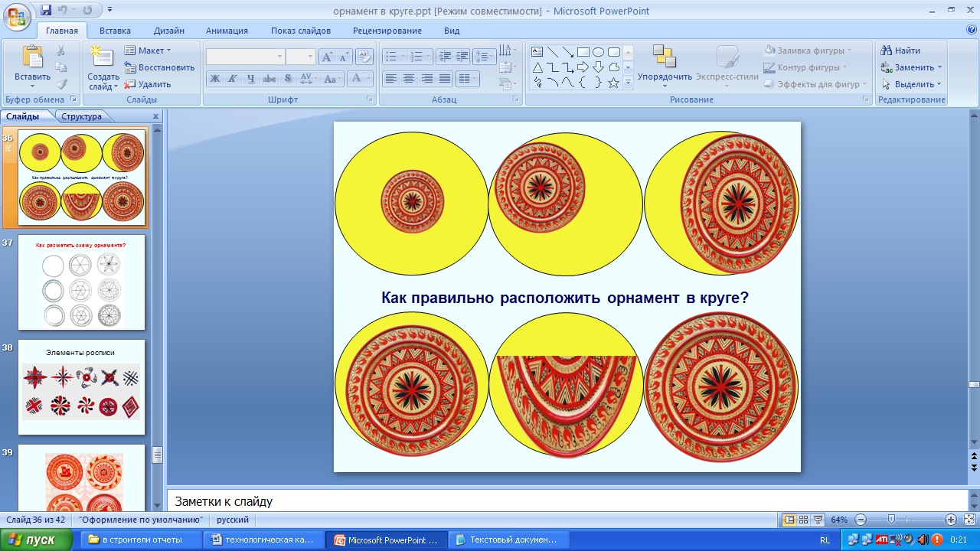The height and width of the screenshot is (551, 980).
Task: Activate the Format Painter brush
Action: click(x=61, y=84)
